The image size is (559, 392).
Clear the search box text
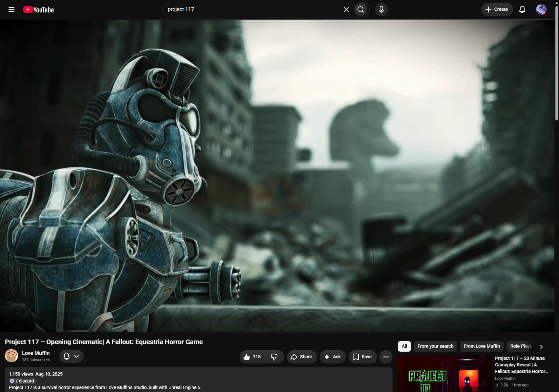pos(346,10)
